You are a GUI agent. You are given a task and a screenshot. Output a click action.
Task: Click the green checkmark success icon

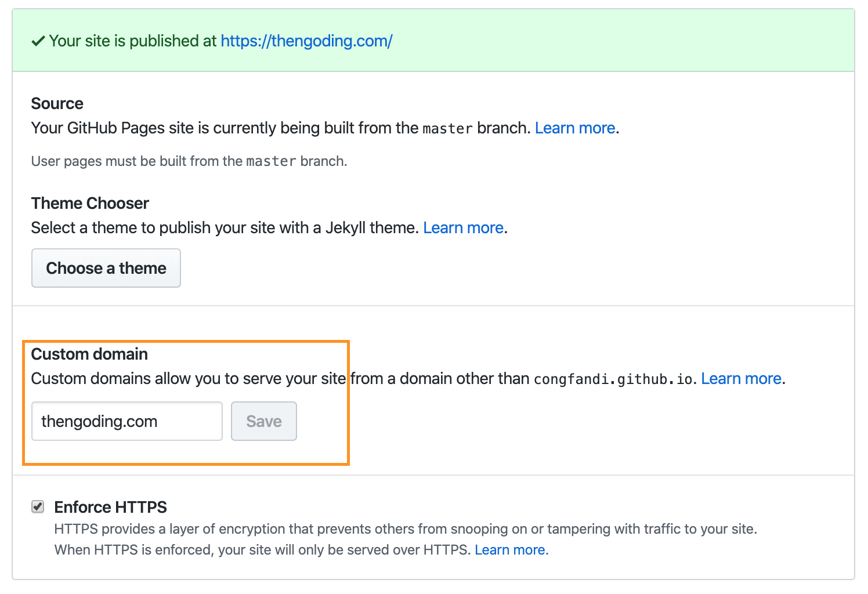tap(38, 41)
